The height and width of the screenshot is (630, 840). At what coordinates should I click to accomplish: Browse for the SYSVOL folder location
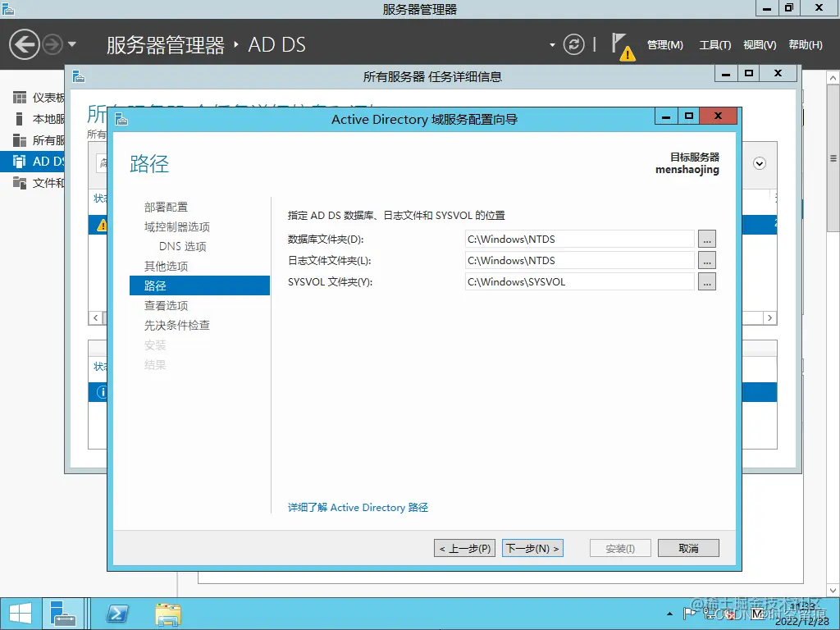click(706, 282)
